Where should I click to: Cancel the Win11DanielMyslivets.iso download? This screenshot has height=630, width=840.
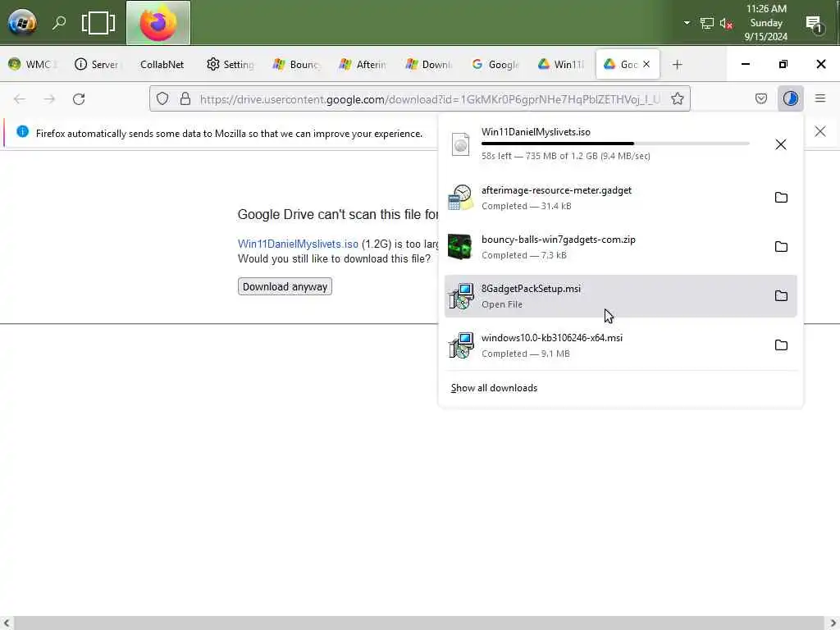tap(781, 144)
